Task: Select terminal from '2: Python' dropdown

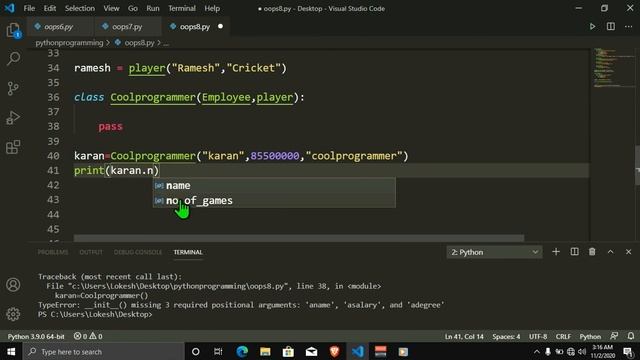Action: tap(494, 252)
